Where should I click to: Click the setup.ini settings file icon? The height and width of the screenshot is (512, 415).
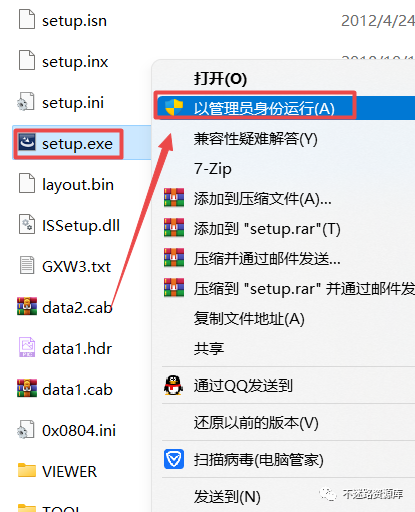pyautogui.click(x=26, y=102)
